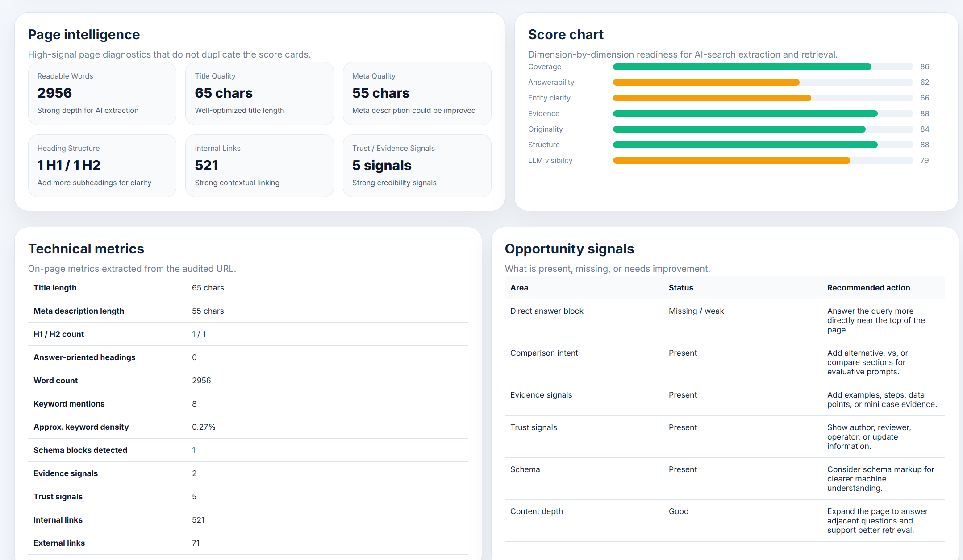Click the Area column header

tap(519, 288)
